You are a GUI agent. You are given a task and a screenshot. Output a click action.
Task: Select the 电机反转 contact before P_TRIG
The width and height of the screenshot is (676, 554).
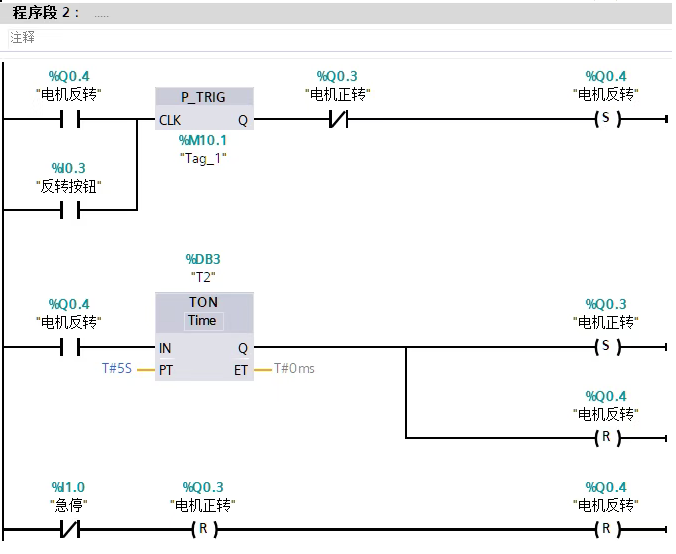tap(70, 120)
